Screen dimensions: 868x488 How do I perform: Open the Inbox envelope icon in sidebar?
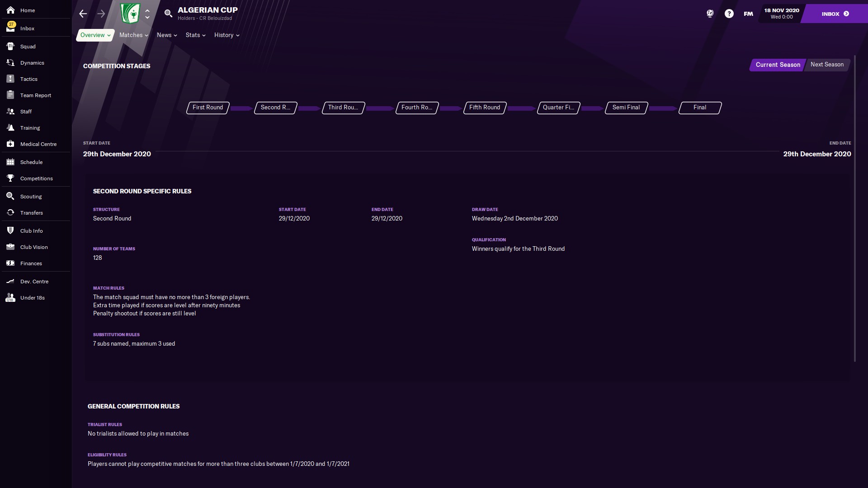click(10, 28)
